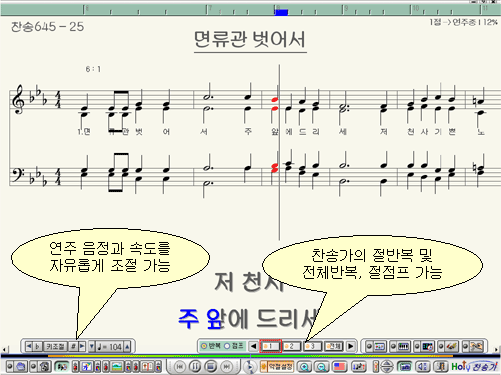Click the song title 면류관 벗어서
The image size is (501, 375).
(250, 39)
